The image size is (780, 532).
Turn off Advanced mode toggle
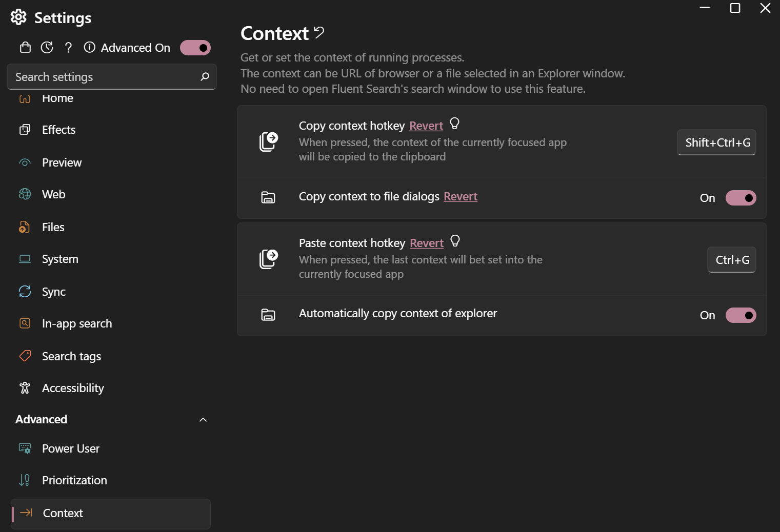pyautogui.click(x=195, y=47)
